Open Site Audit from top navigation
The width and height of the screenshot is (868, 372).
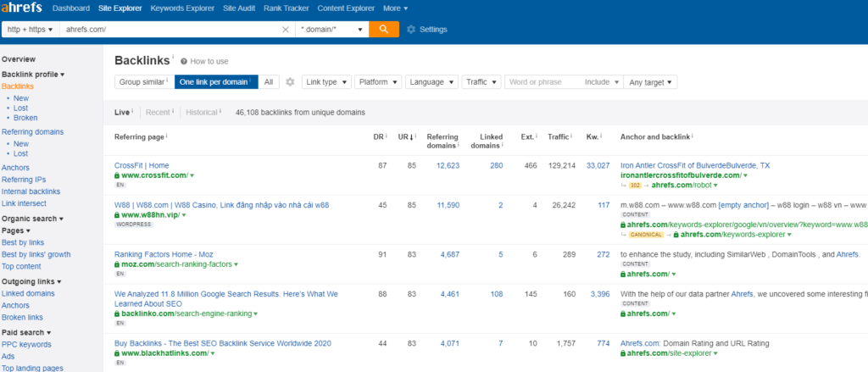click(x=238, y=8)
